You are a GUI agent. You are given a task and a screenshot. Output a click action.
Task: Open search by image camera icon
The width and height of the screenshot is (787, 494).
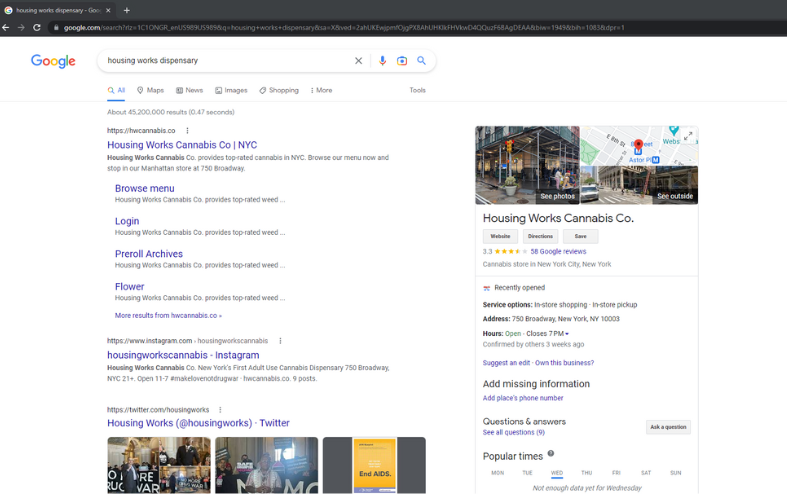click(x=402, y=61)
